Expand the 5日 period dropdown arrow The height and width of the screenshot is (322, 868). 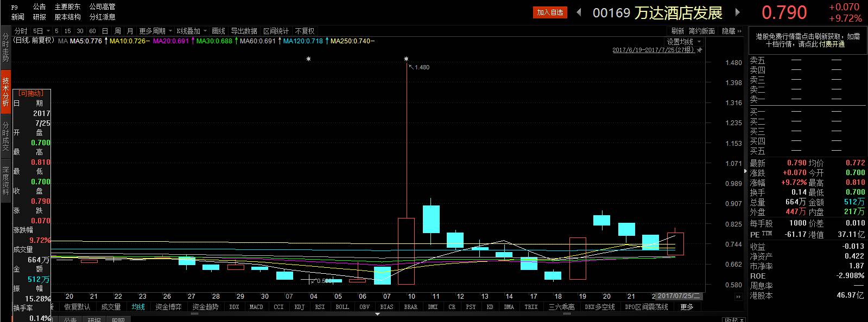(48, 31)
